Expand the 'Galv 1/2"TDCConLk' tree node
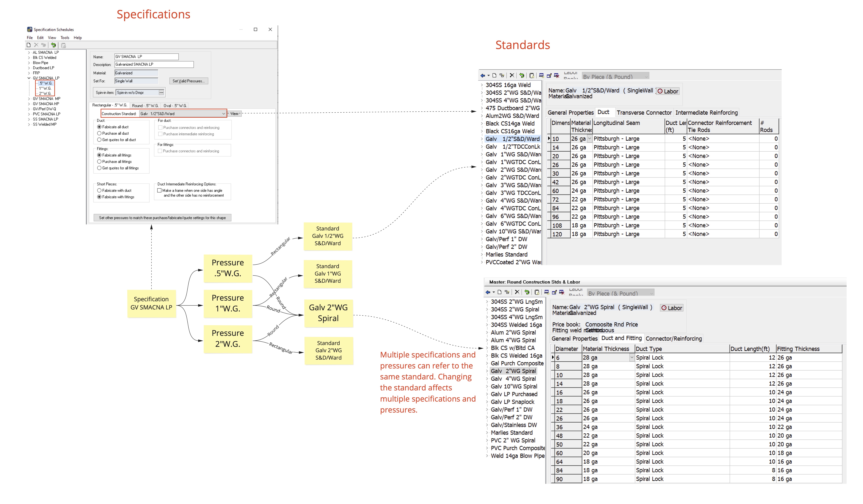Image resolution: width=863 pixels, height=504 pixels. (482, 147)
